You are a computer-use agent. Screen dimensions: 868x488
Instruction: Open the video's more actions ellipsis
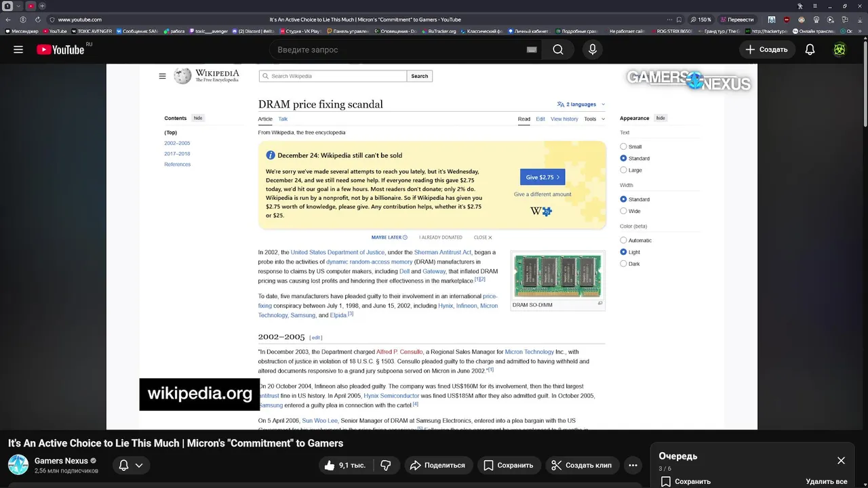pos(633,465)
